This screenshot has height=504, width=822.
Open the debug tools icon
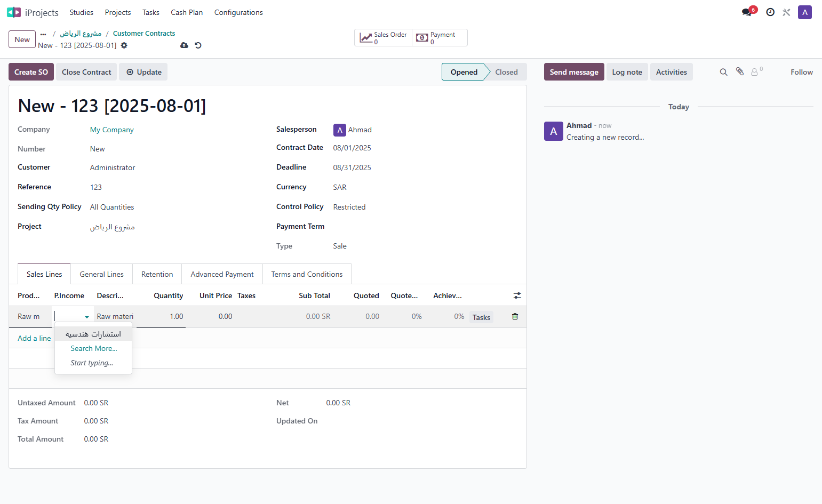[x=786, y=12]
